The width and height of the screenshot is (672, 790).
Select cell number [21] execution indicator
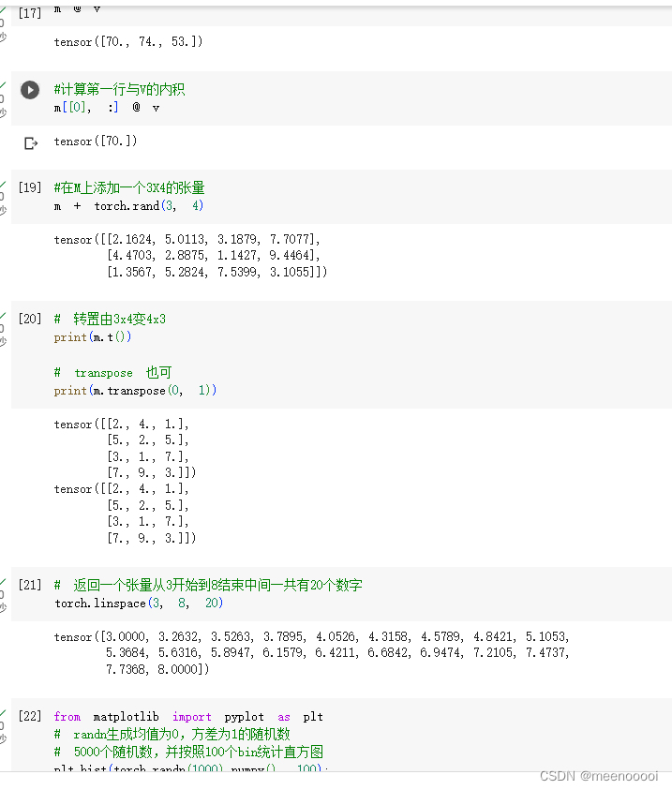(x=30, y=585)
